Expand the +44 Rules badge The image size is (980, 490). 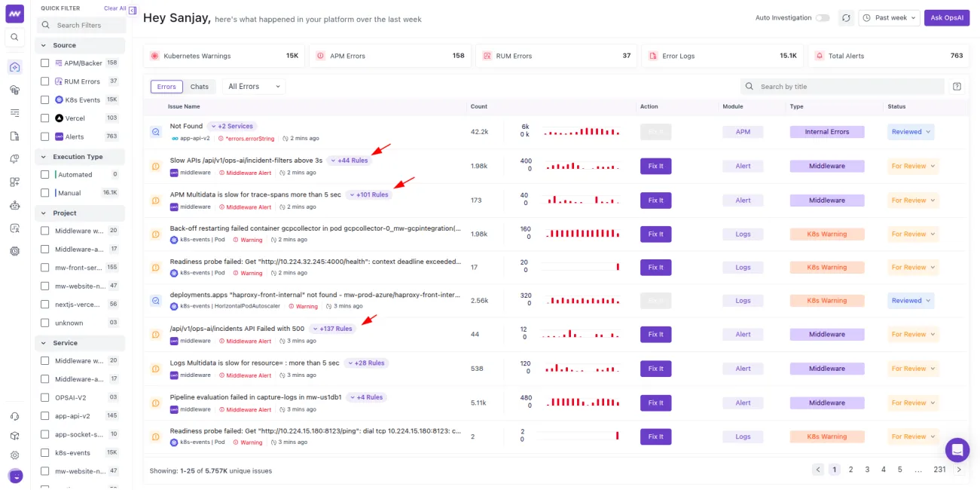350,161
